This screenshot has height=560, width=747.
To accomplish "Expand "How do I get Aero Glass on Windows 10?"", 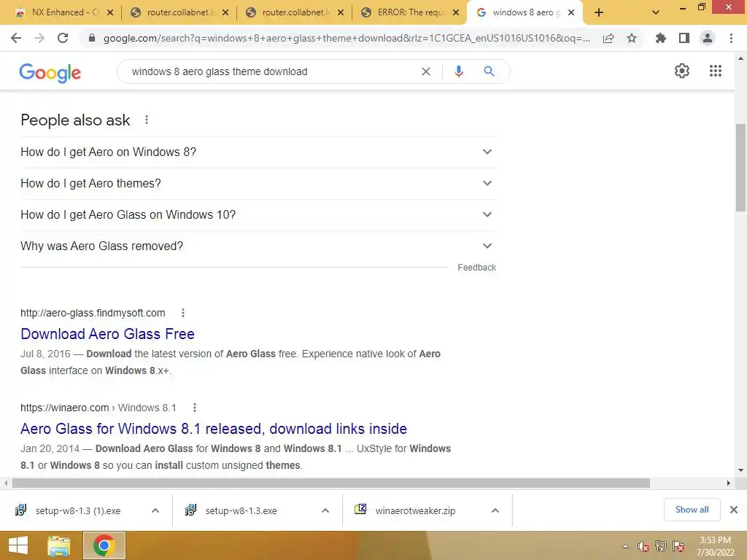I will pos(258,215).
